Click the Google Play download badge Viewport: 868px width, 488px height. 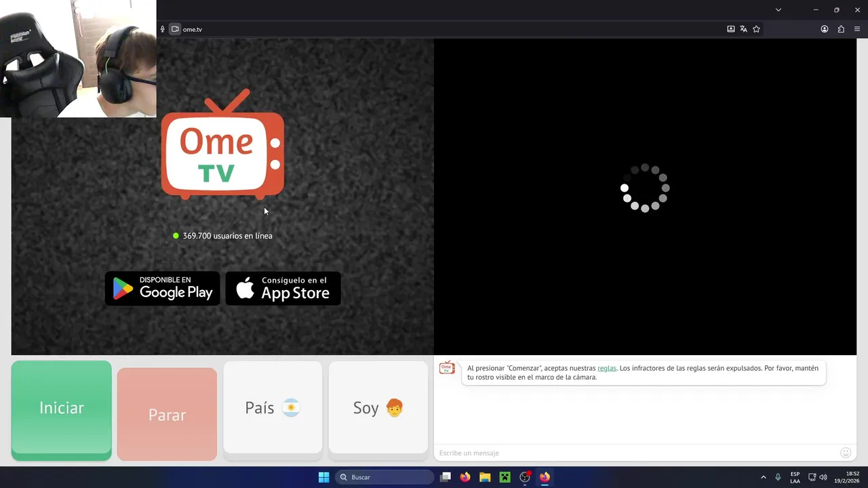[x=163, y=289]
